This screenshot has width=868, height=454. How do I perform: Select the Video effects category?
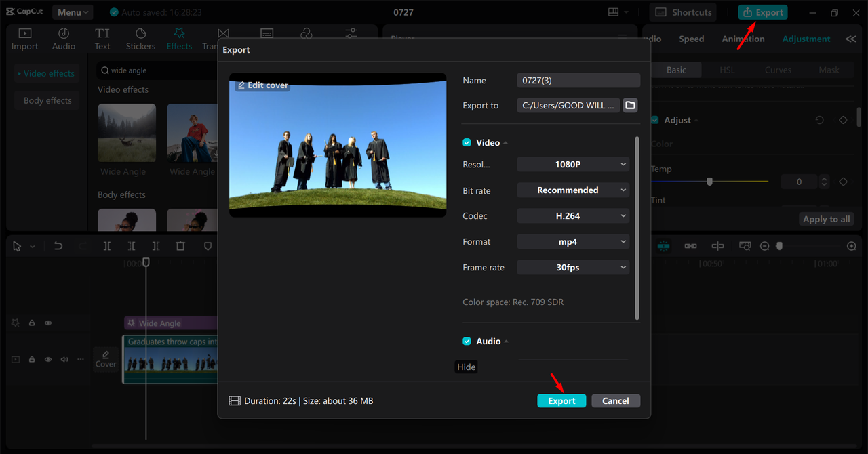click(x=47, y=73)
